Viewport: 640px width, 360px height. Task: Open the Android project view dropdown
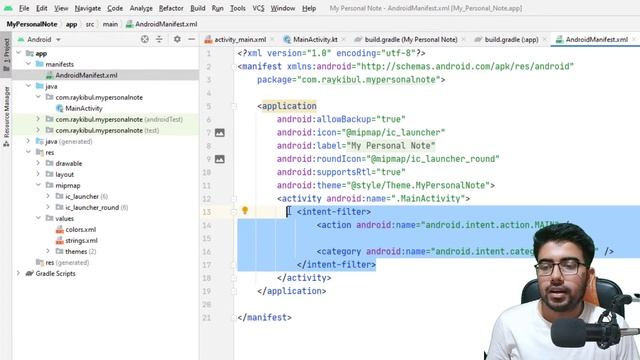tap(39, 40)
